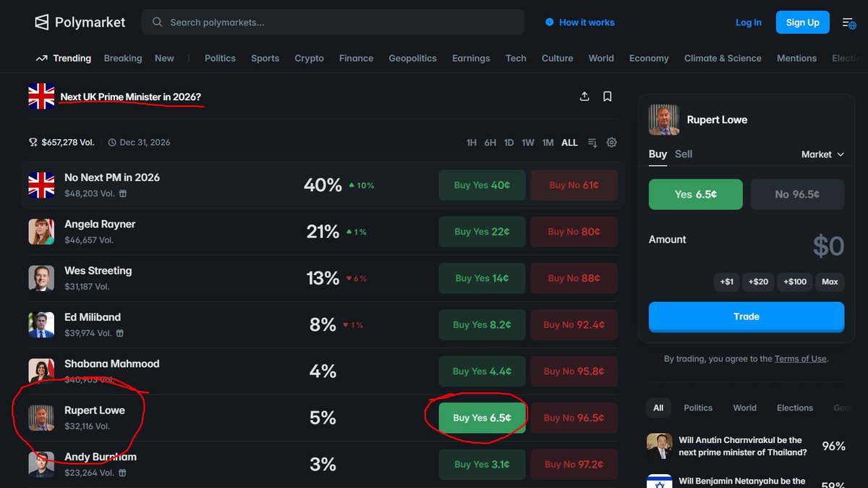Open the Terms of Use link
The image size is (868, 488).
800,359
